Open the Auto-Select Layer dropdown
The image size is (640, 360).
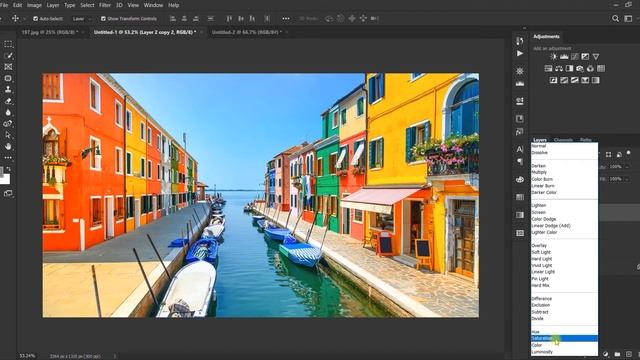coord(82,19)
